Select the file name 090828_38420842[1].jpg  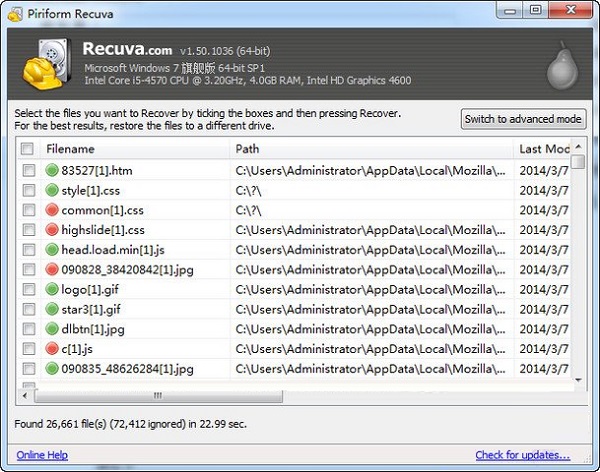[x=127, y=270]
